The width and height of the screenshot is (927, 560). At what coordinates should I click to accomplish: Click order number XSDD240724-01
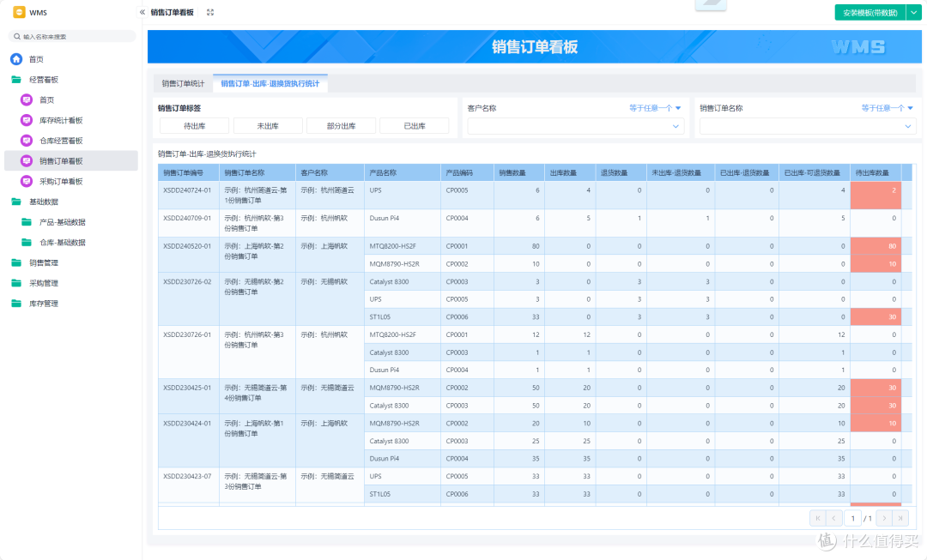(x=187, y=190)
